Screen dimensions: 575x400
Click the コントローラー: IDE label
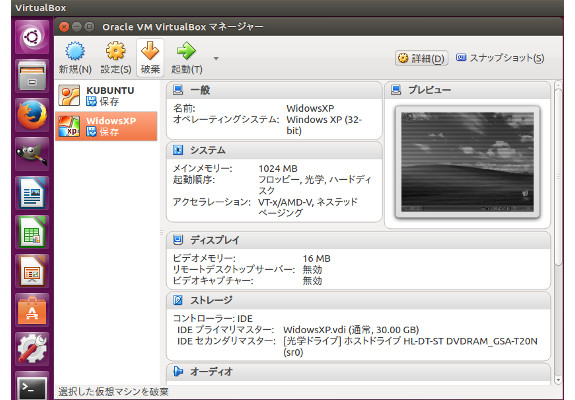tap(213, 319)
